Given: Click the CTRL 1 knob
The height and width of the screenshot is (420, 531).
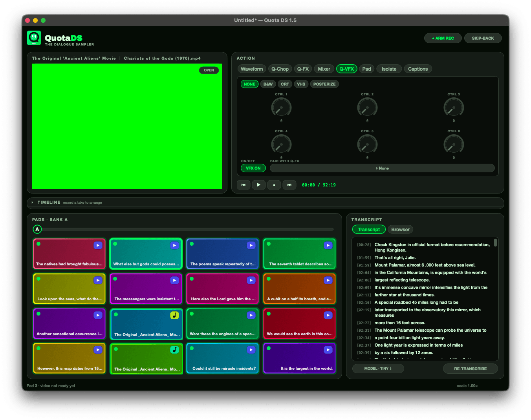Looking at the screenshot, I should [281, 107].
